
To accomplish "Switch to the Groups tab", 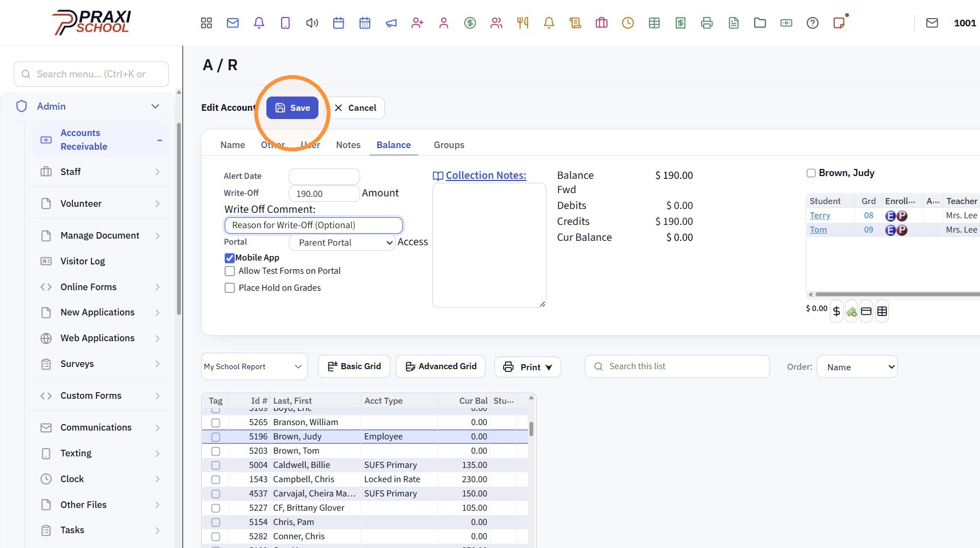I will 449,145.
